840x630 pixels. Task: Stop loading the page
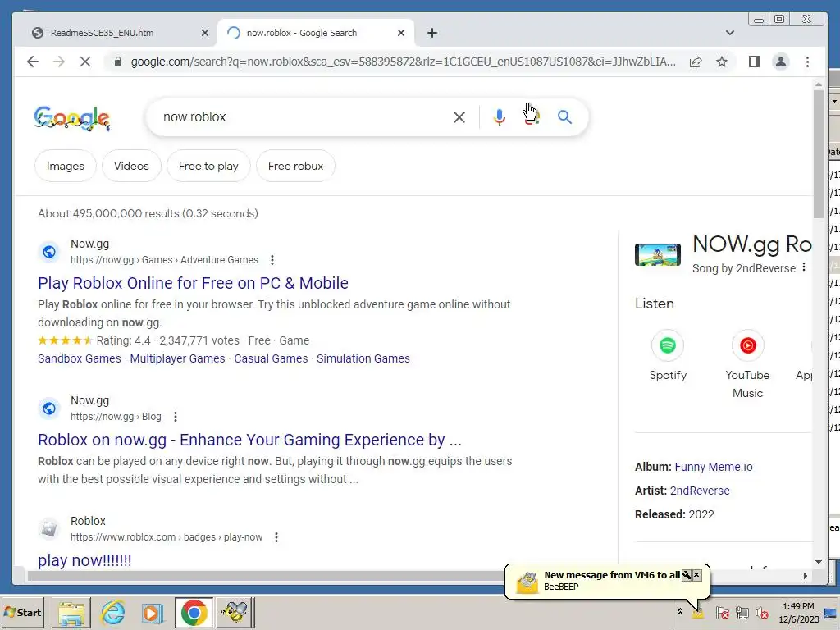pyautogui.click(x=84, y=62)
